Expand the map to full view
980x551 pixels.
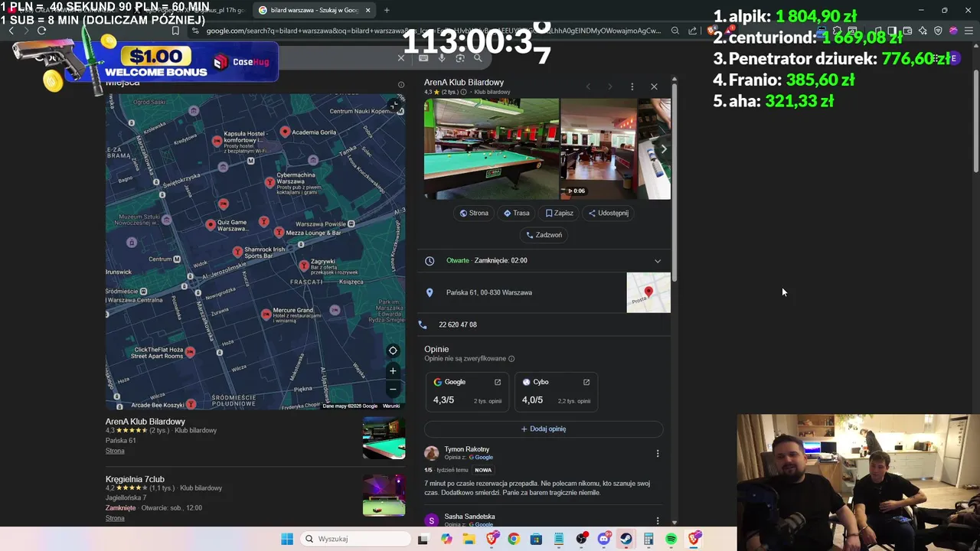(394, 105)
